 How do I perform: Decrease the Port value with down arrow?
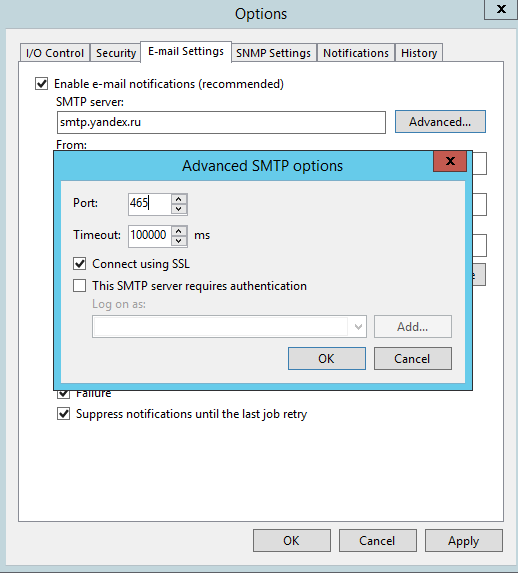[x=179, y=209]
